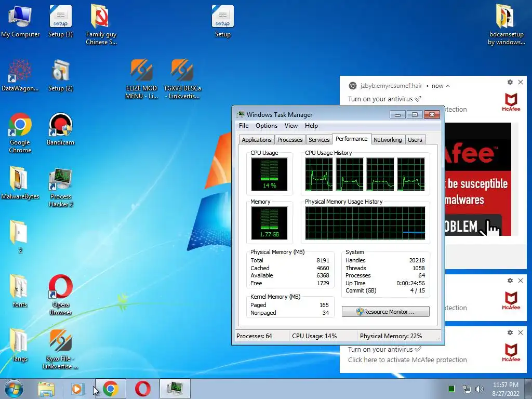
Task: Dismiss the middle McAfee notification
Action: pos(521,281)
